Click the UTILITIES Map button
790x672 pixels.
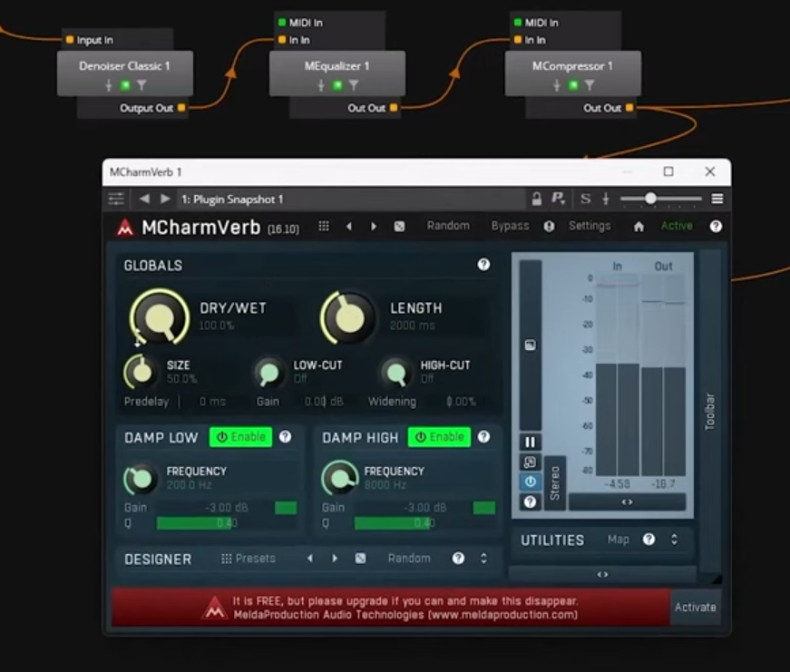(x=619, y=540)
